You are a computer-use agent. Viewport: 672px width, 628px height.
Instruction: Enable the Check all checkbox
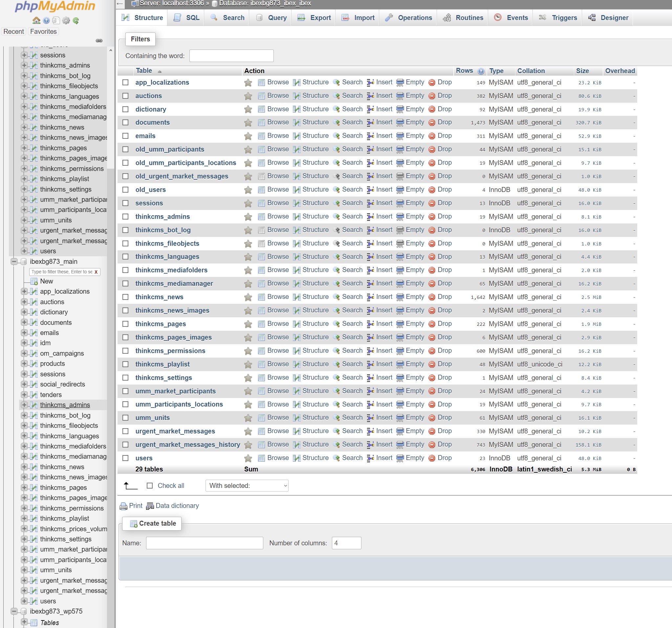(x=150, y=486)
